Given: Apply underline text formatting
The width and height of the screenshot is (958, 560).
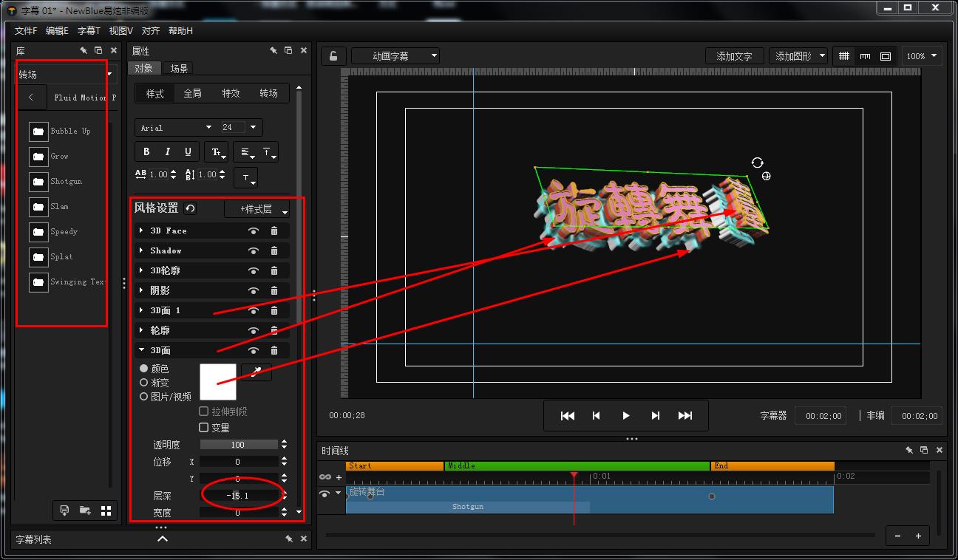Looking at the screenshot, I should click(188, 151).
